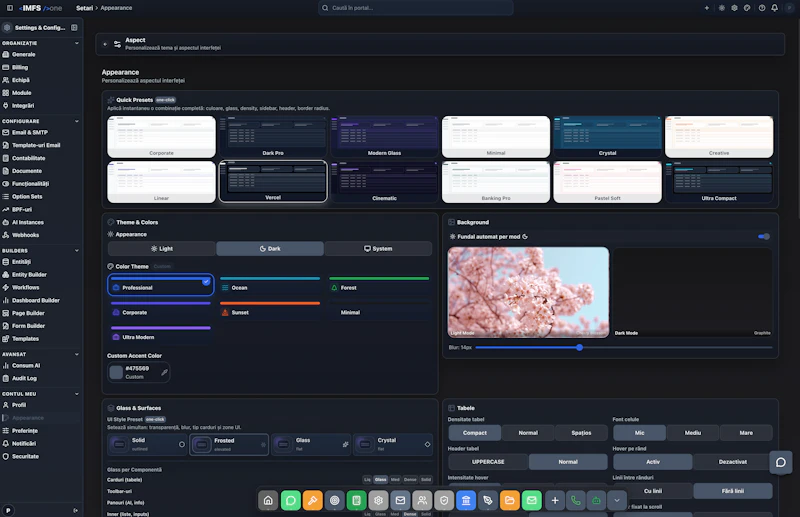Viewport: 800px width, 517px height.
Task: Choose the Frosted UI style preset
Action: click(x=229, y=444)
